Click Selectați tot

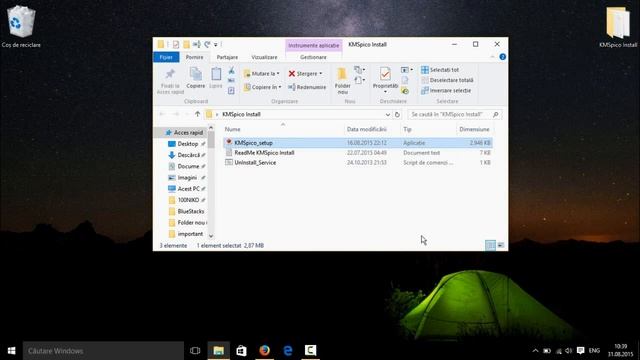pyautogui.click(x=440, y=70)
